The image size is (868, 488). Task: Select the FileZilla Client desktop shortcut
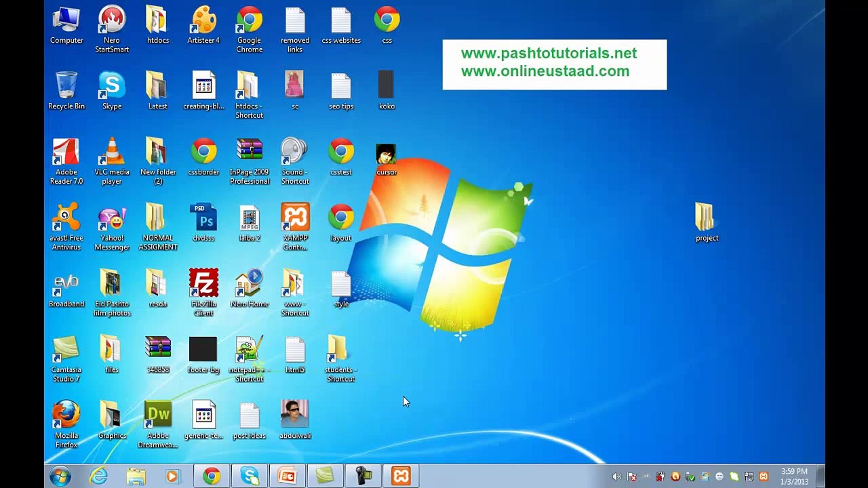click(x=203, y=291)
